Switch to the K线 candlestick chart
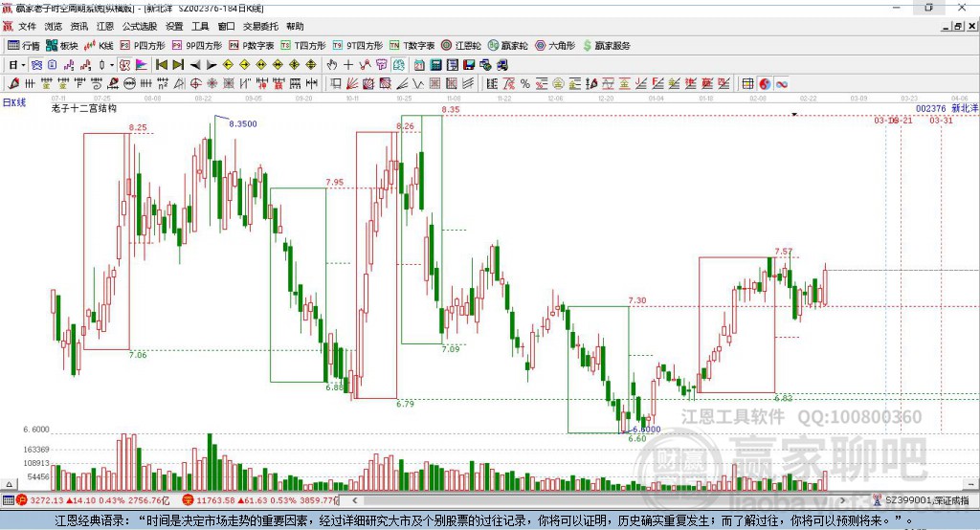Viewport: 980px width, 530px height. click(99, 46)
